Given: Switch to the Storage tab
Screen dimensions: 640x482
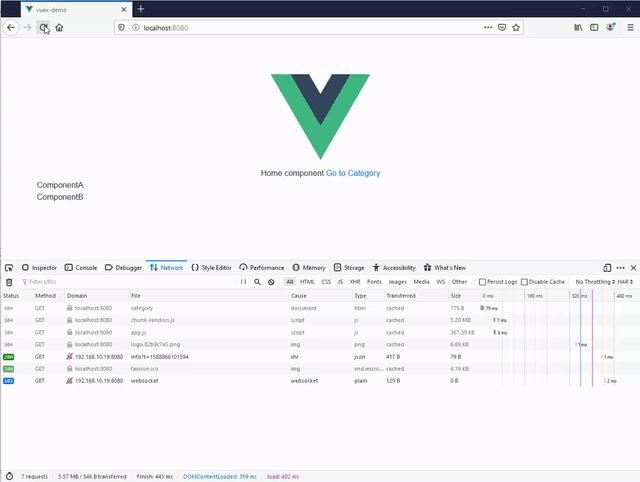Looking at the screenshot, I should [349, 268].
